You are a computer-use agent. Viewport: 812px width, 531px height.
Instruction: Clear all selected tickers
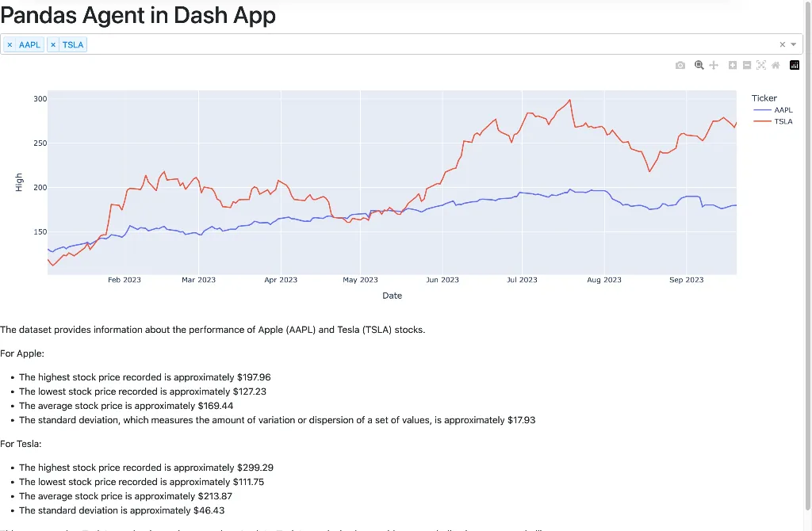tap(783, 45)
